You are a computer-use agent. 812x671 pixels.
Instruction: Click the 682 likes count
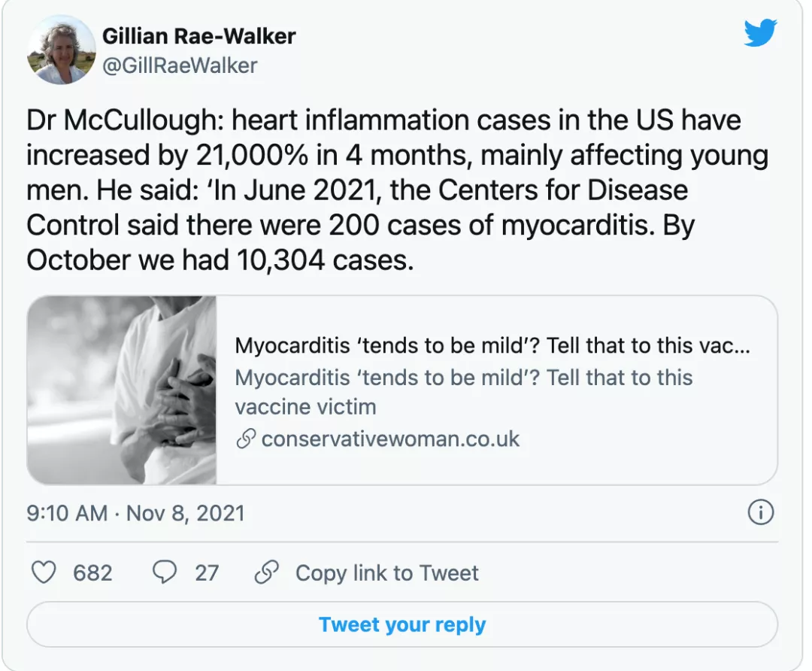[x=92, y=573]
